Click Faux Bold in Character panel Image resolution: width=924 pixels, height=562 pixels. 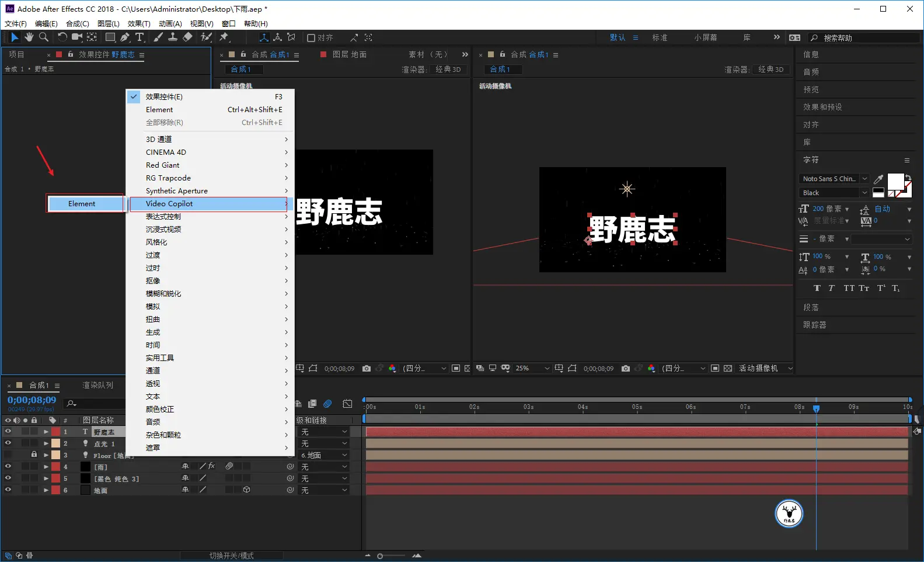817,288
